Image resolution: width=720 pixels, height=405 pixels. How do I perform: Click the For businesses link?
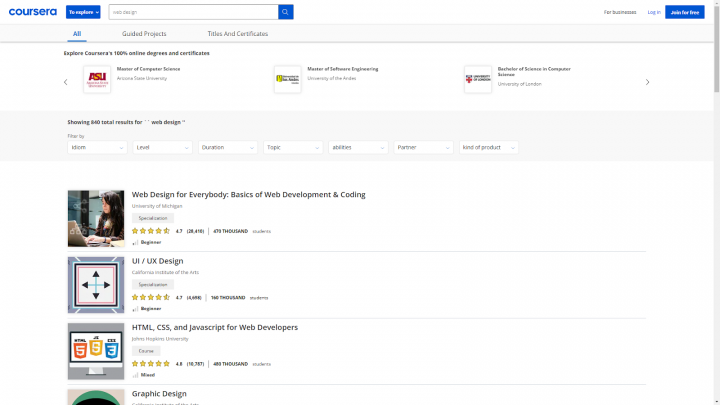click(x=620, y=12)
